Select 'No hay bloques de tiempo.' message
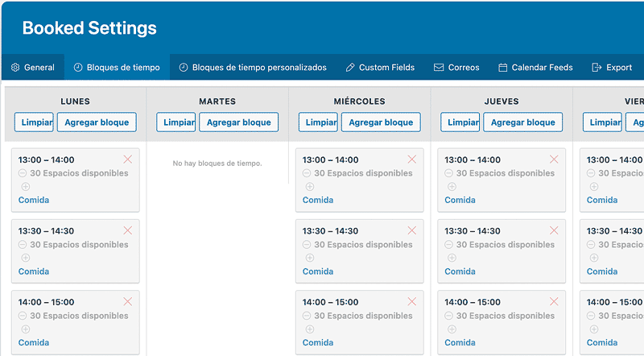 (x=217, y=164)
